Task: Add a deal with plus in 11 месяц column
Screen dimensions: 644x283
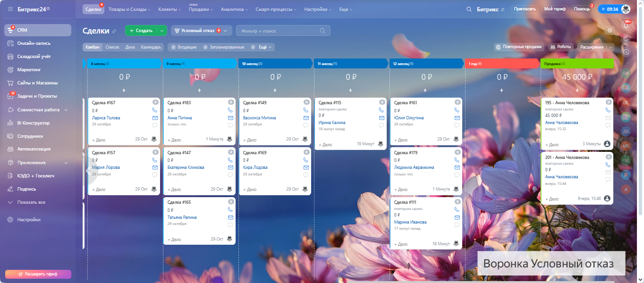Action: (350, 90)
